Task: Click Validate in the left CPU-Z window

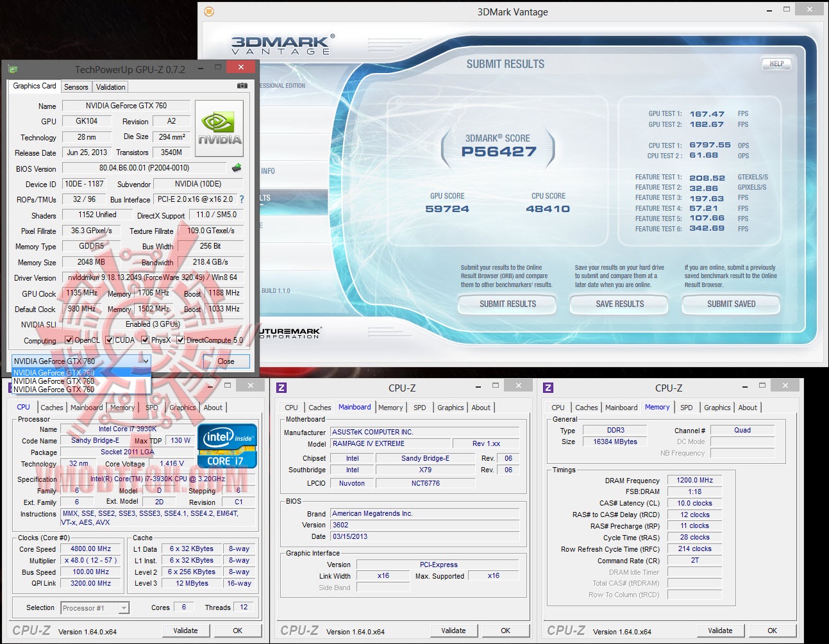Action: (185, 631)
